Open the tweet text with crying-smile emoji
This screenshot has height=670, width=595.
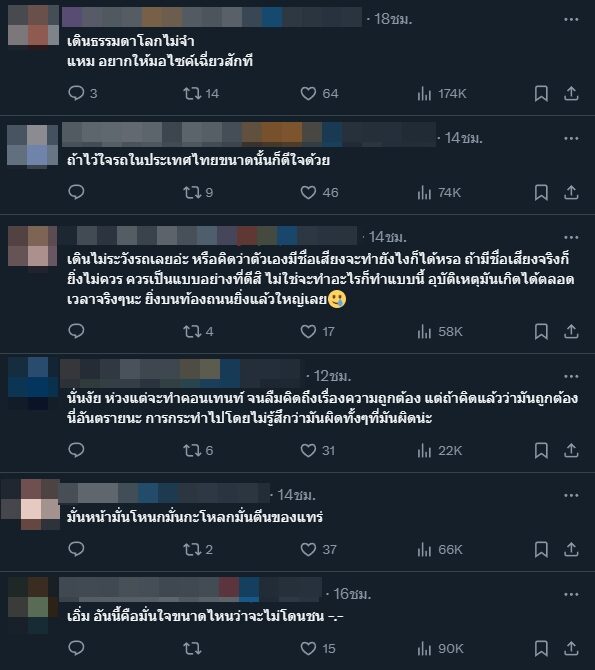click(x=323, y=279)
